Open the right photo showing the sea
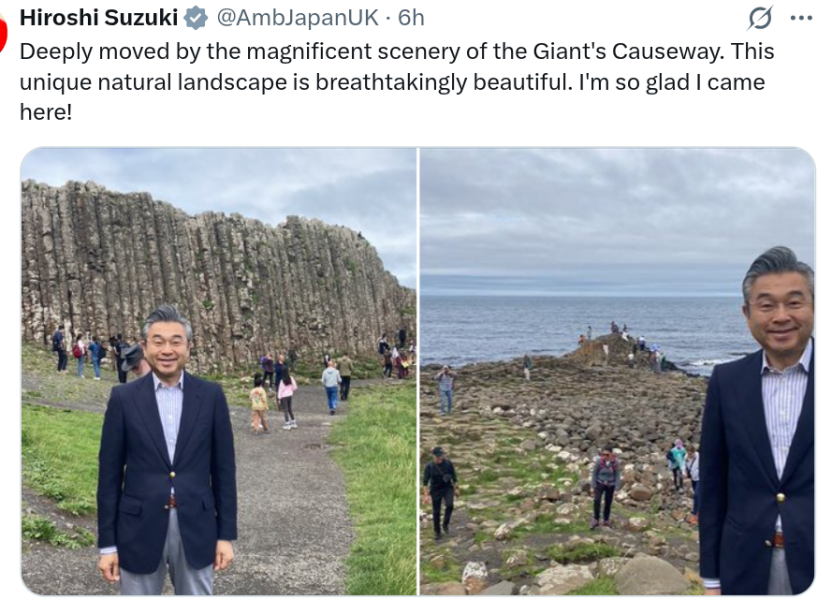This screenshot has width=832, height=600. coord(617,371)
